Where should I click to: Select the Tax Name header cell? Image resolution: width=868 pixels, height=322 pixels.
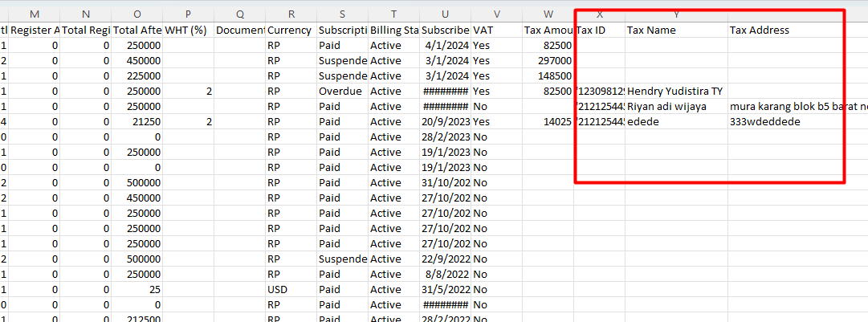[676, 30]
